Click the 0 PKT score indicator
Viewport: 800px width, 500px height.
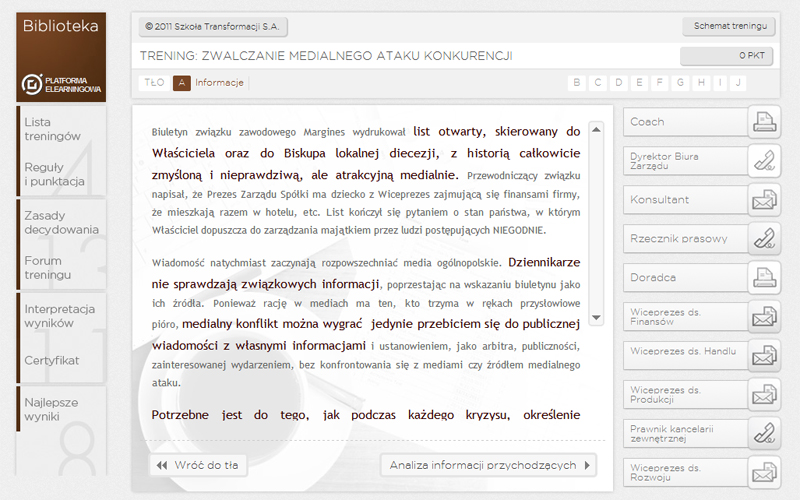727,56
